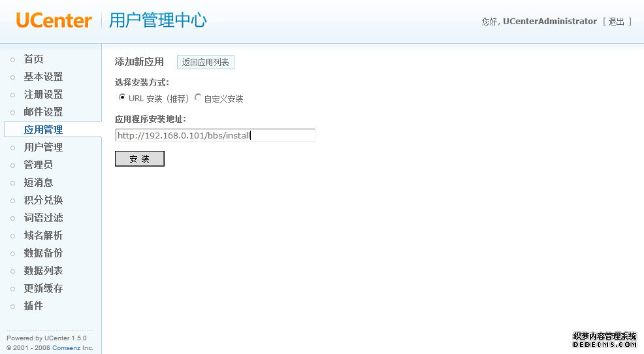The width and height of the screenshot is (644, 354).
Task: Click the UCenter logo
Action: [54, 20]
